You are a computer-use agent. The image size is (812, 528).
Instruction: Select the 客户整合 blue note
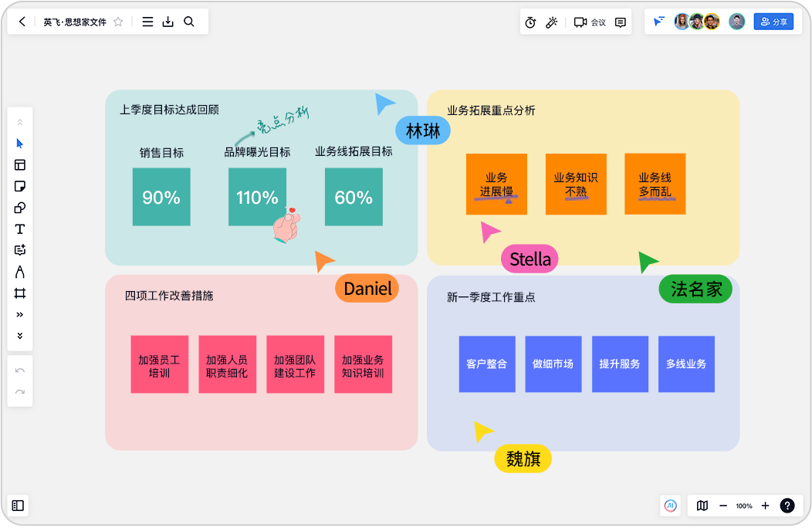coord(487,364)
